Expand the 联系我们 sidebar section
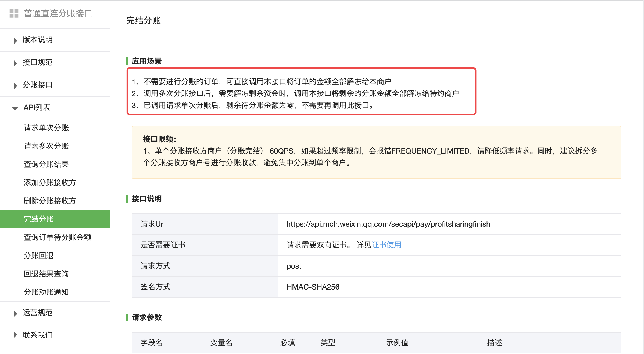Screen dimensions: 644x354 [37, 335]
